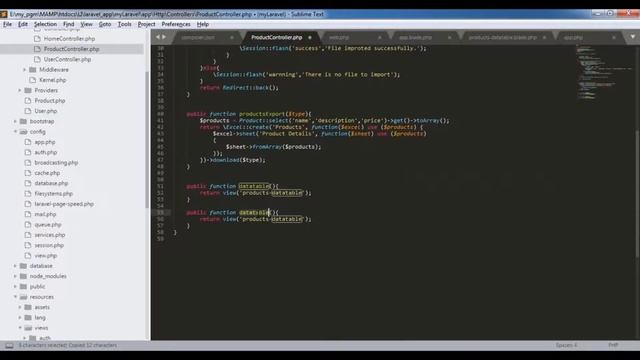Image resolution: width=640 pixels, height=360 pixels.
Task: Click the Middleware folder icon
Action: (x=33, y=70)
